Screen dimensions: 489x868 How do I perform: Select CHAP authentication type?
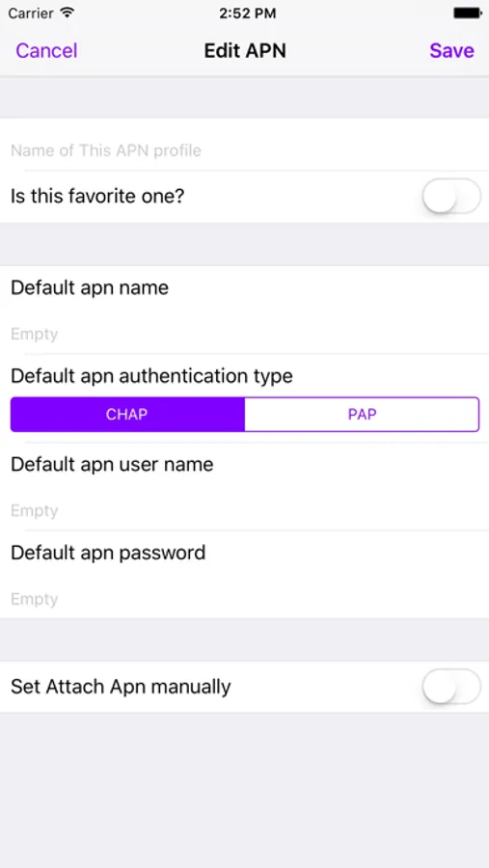127,414
